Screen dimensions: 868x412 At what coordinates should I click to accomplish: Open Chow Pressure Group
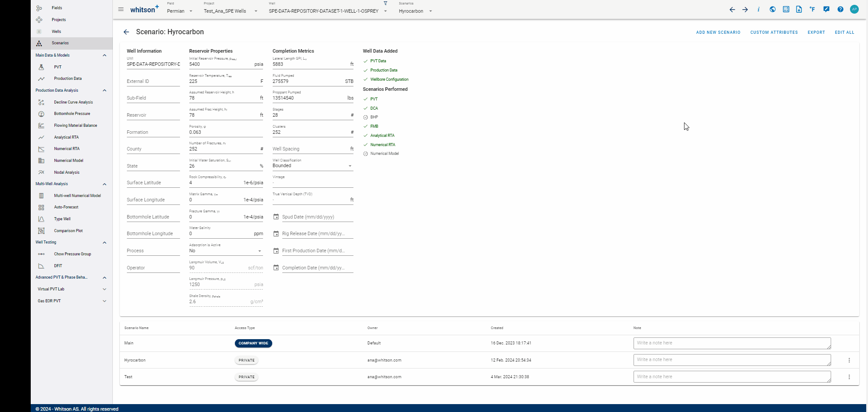click(x=72, y=254)
